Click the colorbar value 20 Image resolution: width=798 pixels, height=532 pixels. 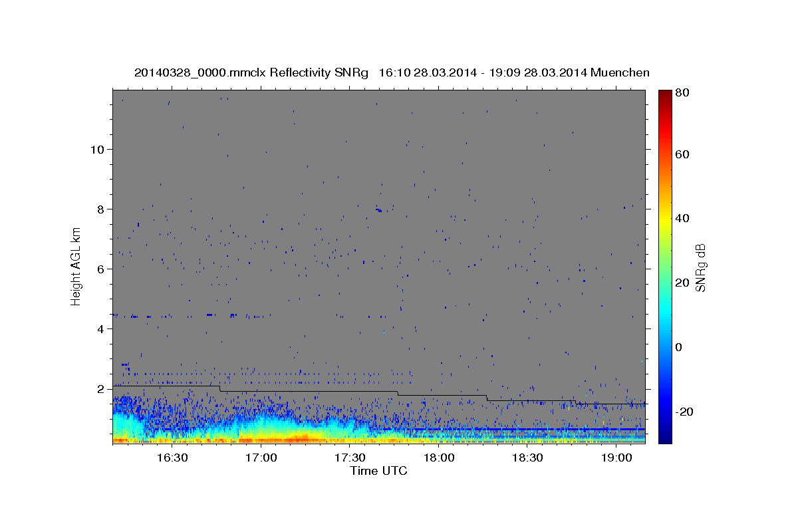click(x=683, y=283)
